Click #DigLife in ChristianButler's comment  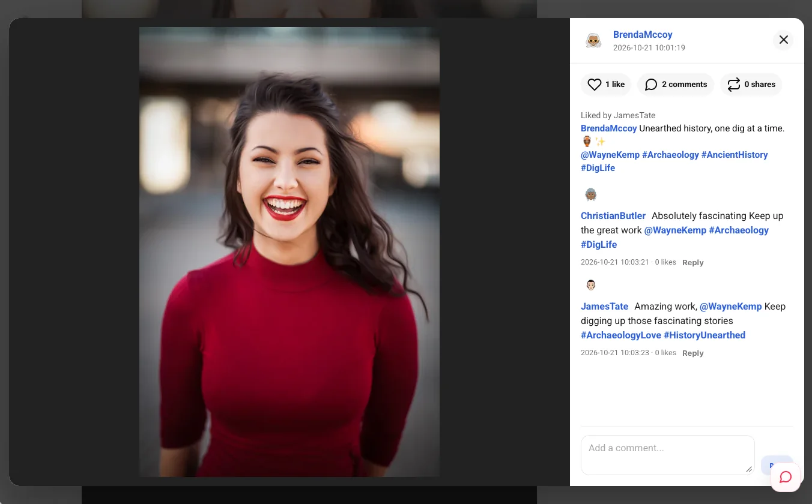point(599,245)
